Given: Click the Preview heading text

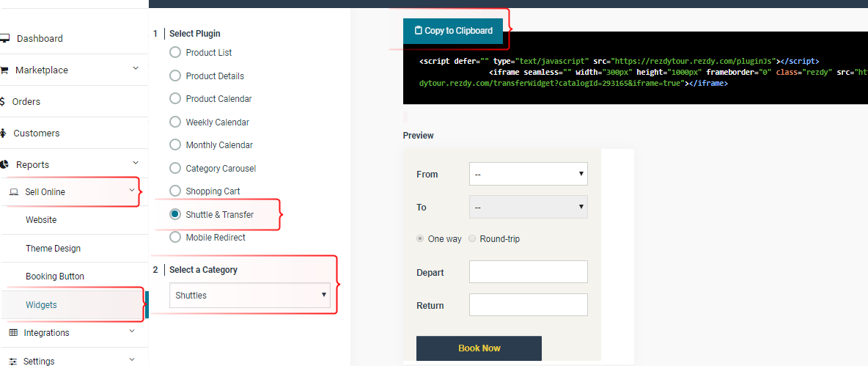Looking at the screenshot, I should (419, 136).
